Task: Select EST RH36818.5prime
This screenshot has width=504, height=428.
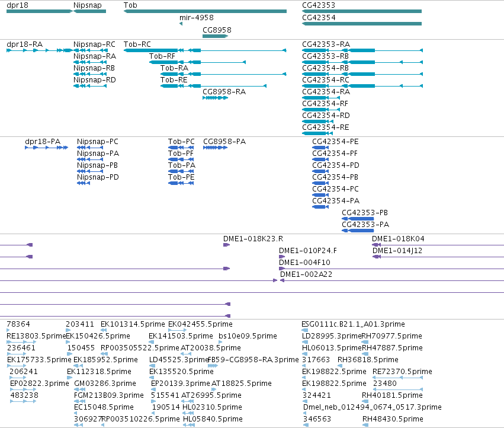Action: point(340,366)
